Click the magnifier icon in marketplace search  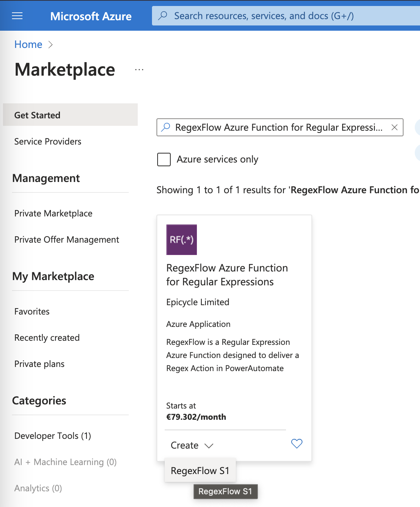pos(165,127)
